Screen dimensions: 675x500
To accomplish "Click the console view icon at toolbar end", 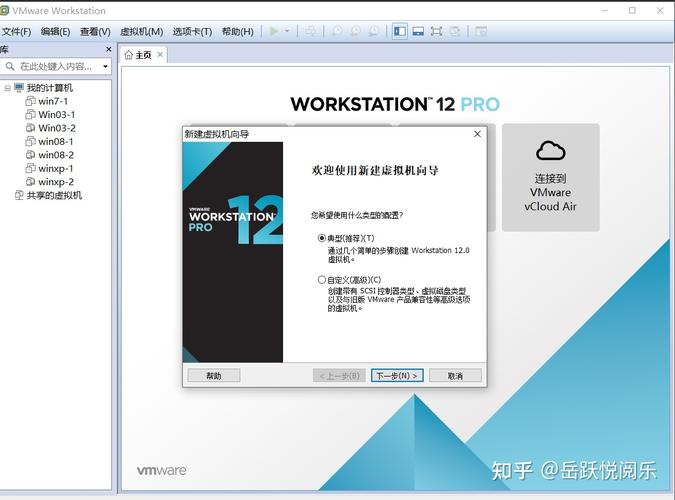I will tap(481, 31).
